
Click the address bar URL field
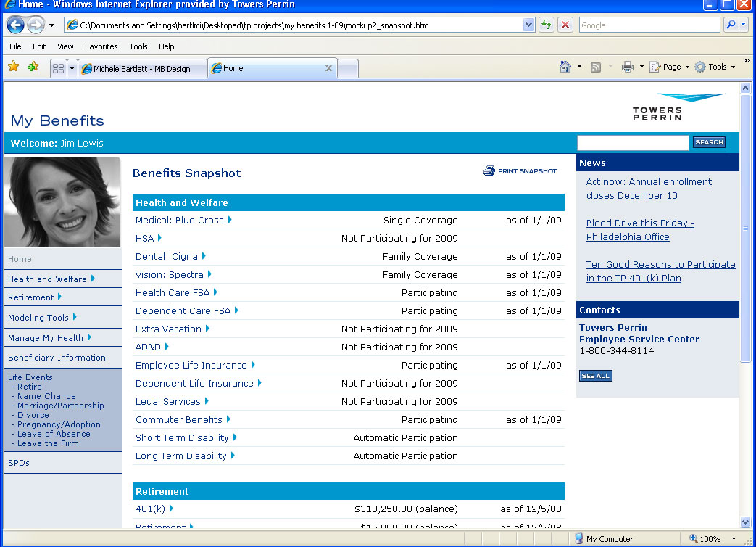294,25
